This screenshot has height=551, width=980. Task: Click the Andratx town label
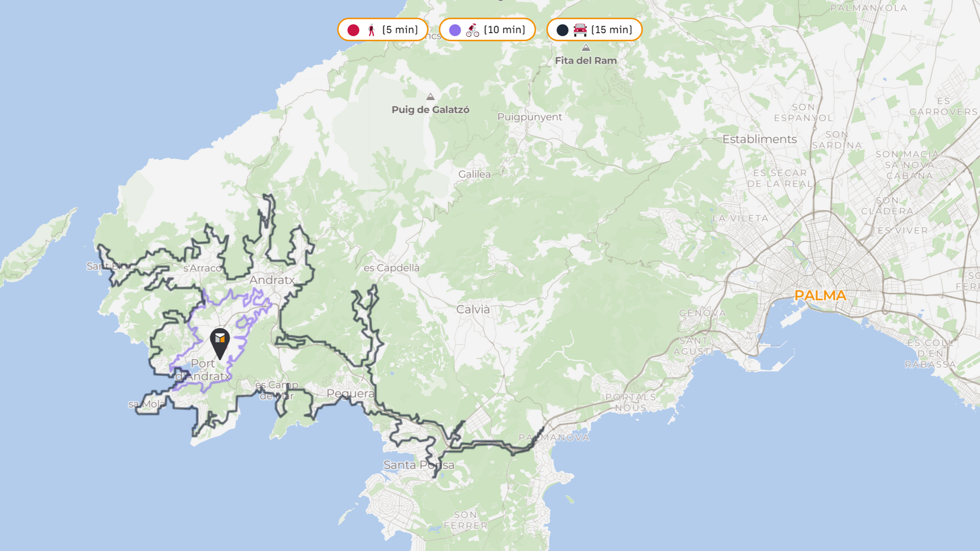(x=272, y=280)
